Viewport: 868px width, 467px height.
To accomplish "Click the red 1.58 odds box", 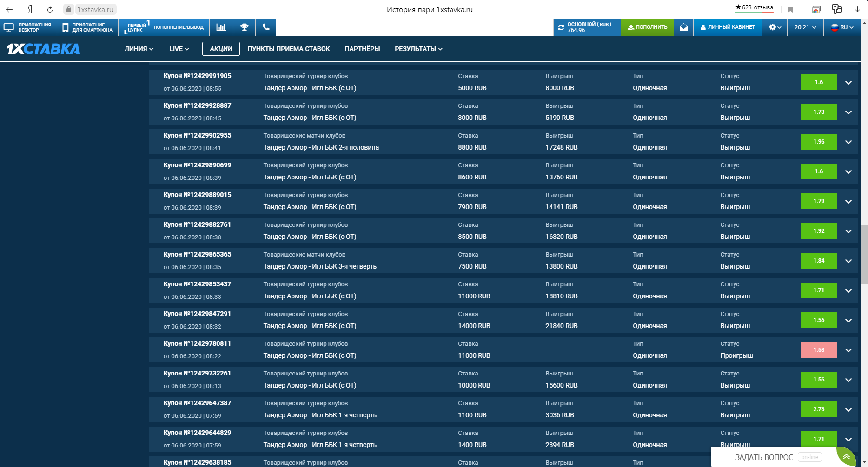I will point(819,350).
